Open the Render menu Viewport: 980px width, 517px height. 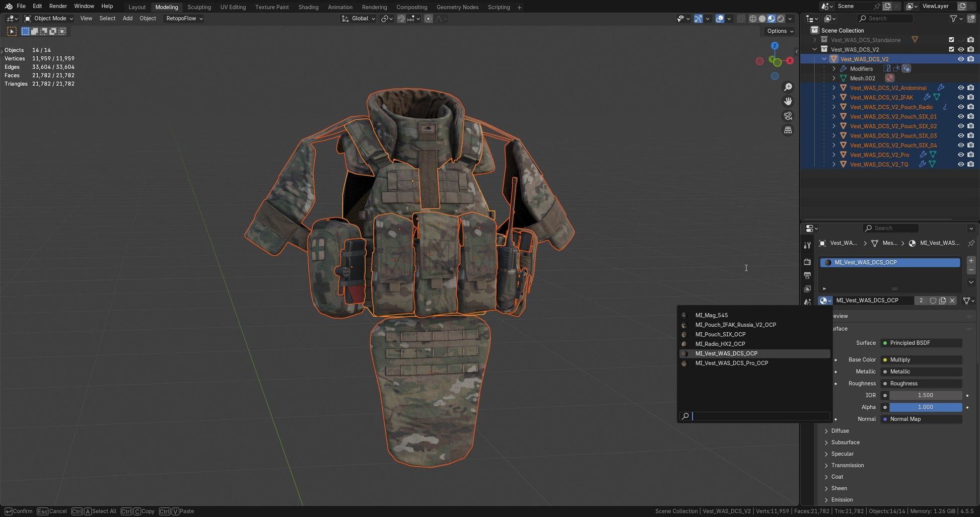[x=57, y=6]
